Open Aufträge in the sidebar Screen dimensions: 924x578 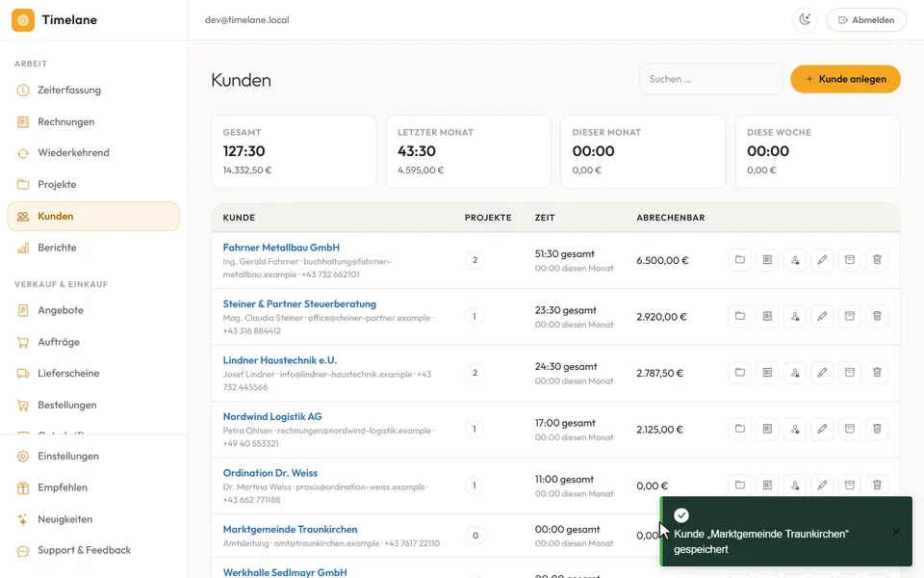click(x=93, y=342)
